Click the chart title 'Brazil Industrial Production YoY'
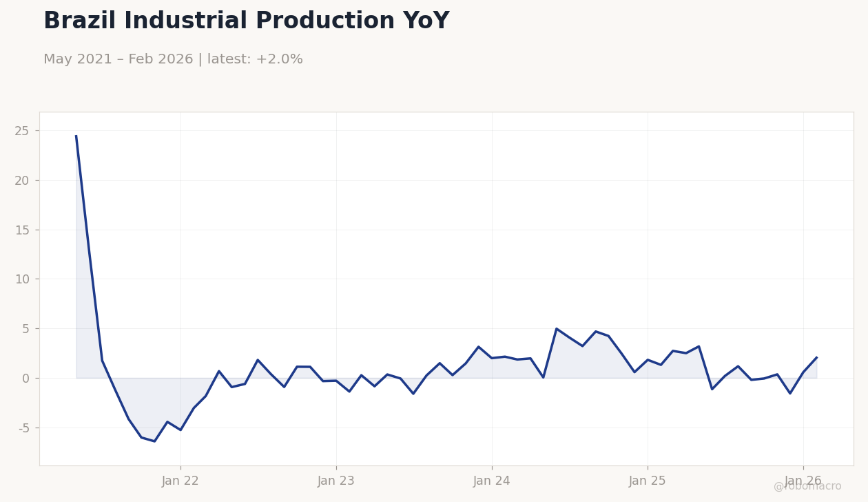This screenshot has height=502, width=868. [x=246, y=21]
